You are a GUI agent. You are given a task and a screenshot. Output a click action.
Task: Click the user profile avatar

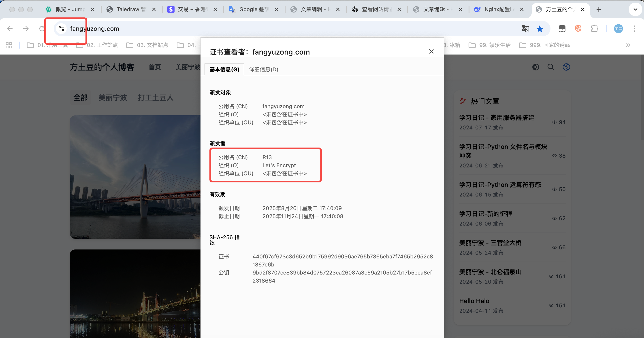(618, 29)
